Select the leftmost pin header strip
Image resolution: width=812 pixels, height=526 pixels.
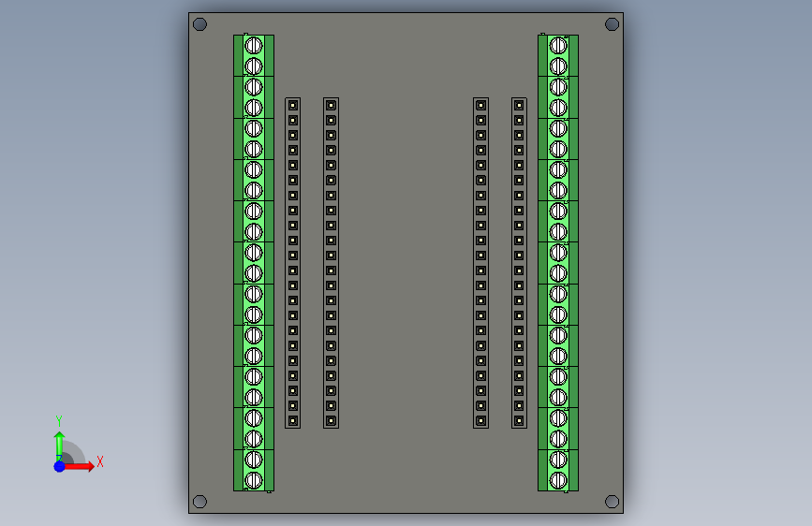tap(292, 263)
